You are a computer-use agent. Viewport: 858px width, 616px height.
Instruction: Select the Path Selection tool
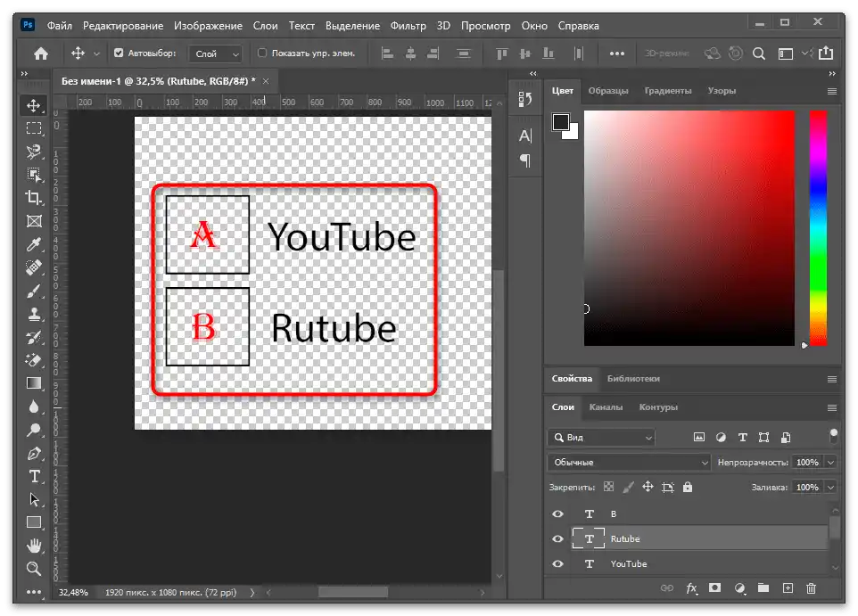coord(34,499)
